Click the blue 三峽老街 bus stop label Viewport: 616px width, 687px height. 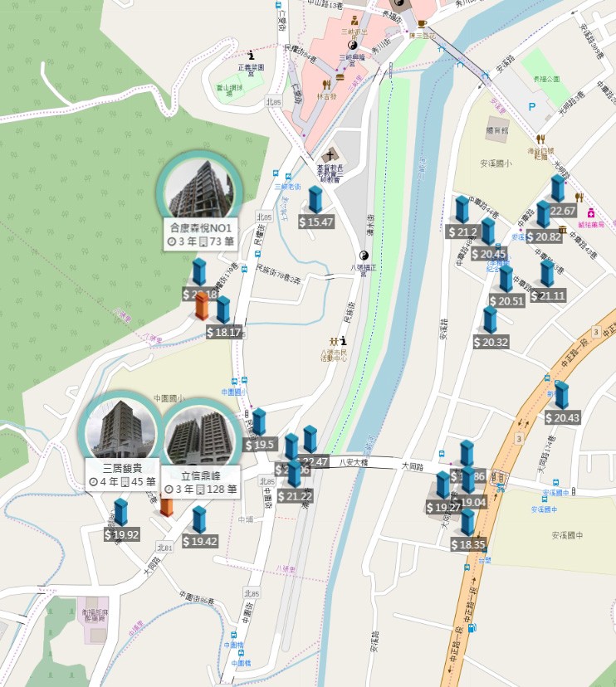tap(287, 187)
